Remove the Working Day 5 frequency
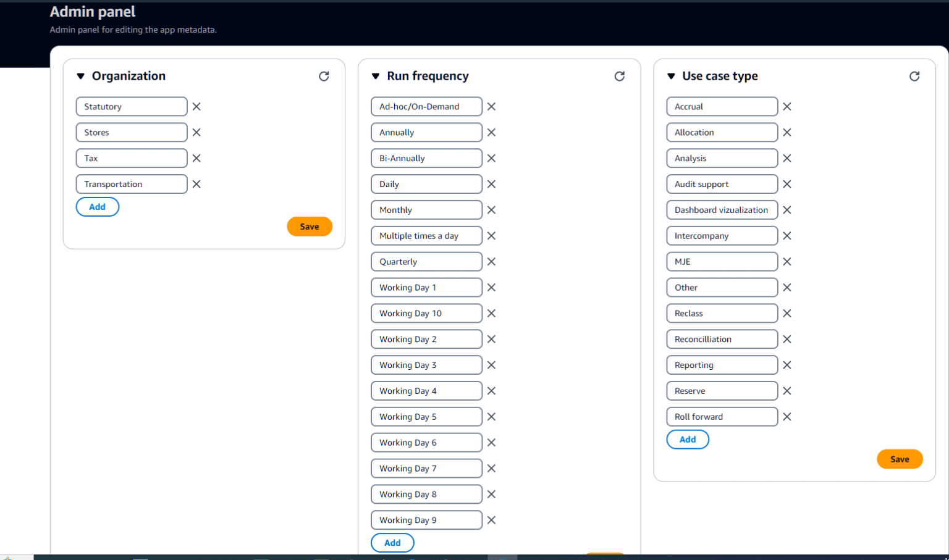949x560 pixels. click(491, 416)
